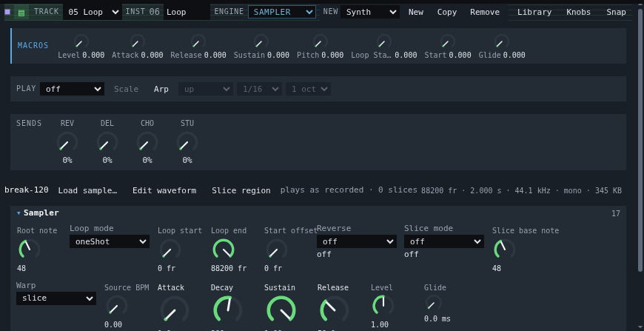Image resolution: width=644 pixels, height=331 pixels.
Task: Click the Load sample… button
Action: pyautogui.click(x=87, y=190)
